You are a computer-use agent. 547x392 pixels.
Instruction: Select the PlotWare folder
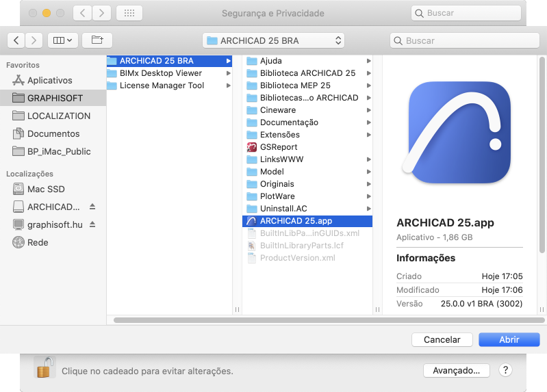pos(307,196)
